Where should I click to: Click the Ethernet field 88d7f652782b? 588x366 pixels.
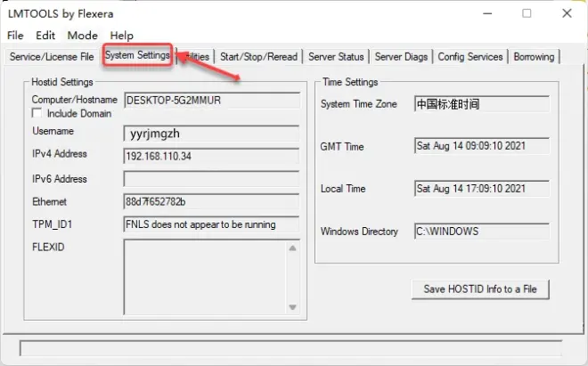click(x=211, y=202)
